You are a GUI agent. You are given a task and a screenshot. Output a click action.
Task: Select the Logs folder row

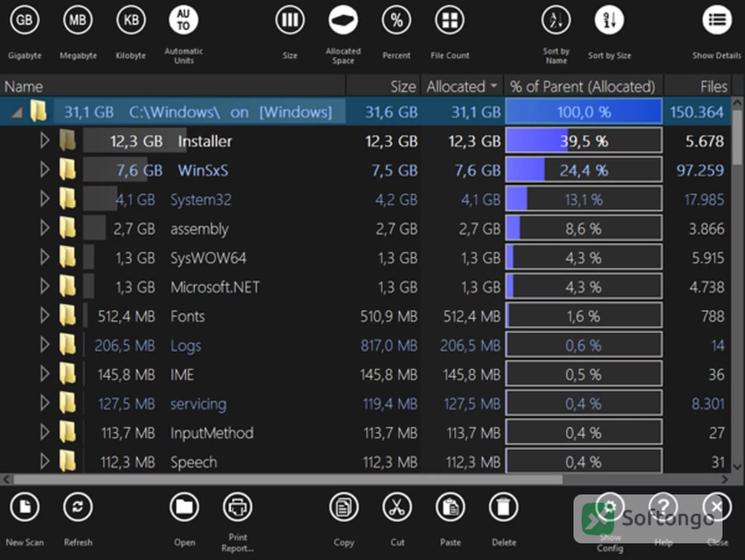click(x=366, y=345)
